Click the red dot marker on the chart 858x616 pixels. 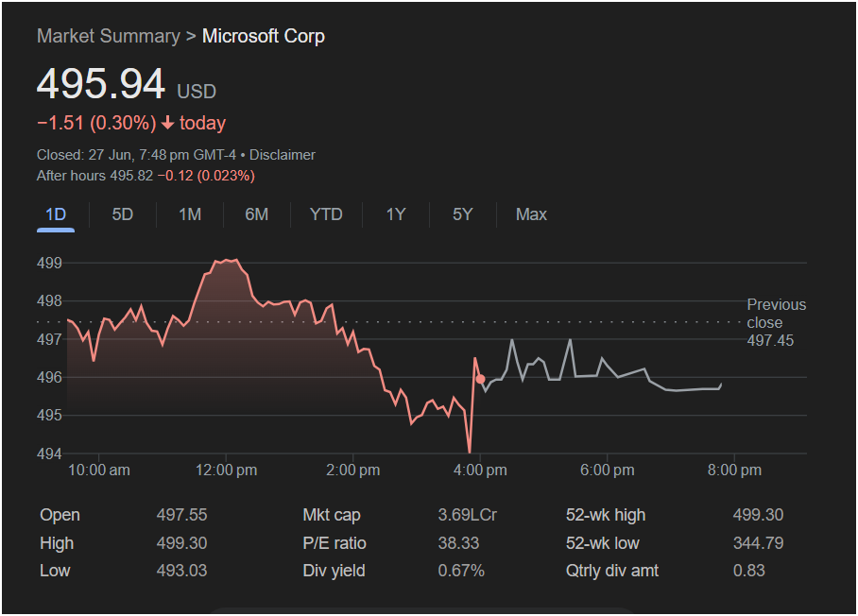[x=481, y=379]
